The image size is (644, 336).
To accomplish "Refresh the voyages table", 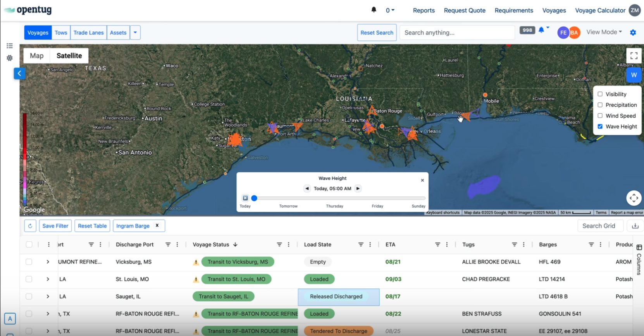I will coord(30,226).
